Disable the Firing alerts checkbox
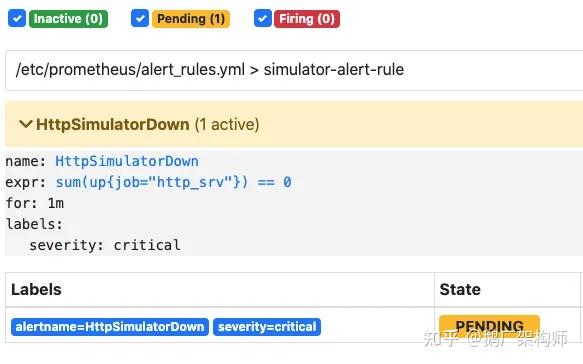Image resolution: width=583 pixels, height=364 pixels. click(x=263, y=19)
